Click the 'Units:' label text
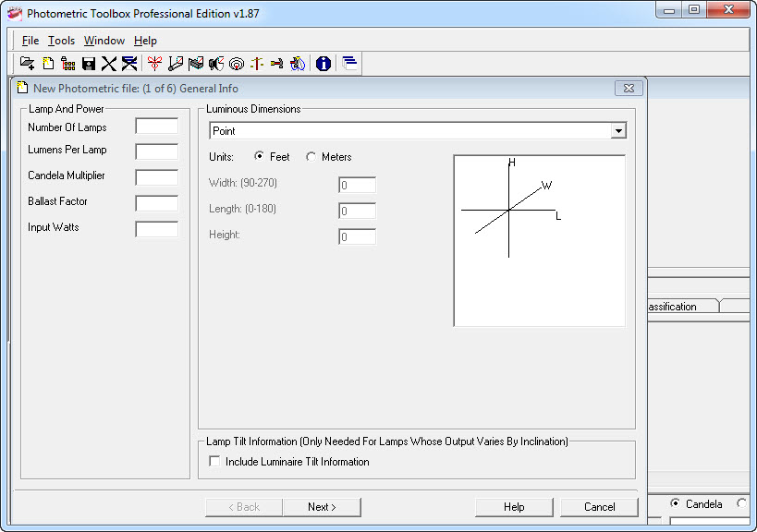 [221, 157]
